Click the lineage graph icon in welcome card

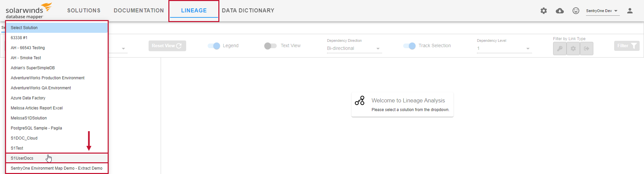360,100
